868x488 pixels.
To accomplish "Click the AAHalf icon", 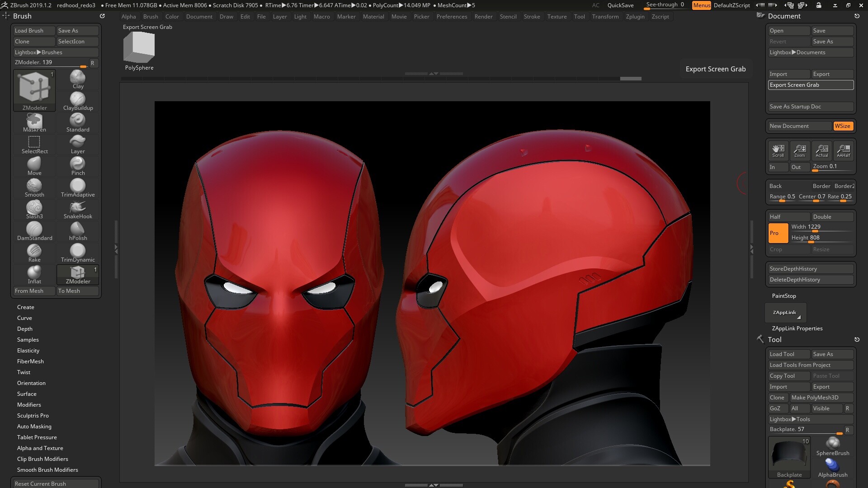I will tap(843, 151).
